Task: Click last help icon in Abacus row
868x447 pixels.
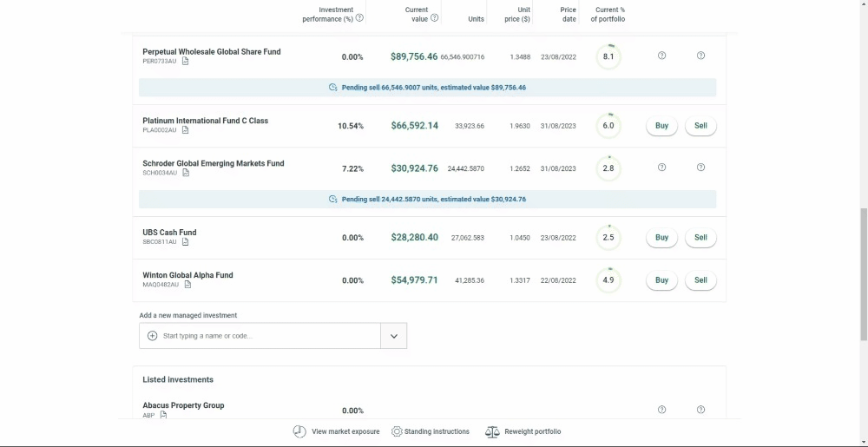Action: point(700,410)
